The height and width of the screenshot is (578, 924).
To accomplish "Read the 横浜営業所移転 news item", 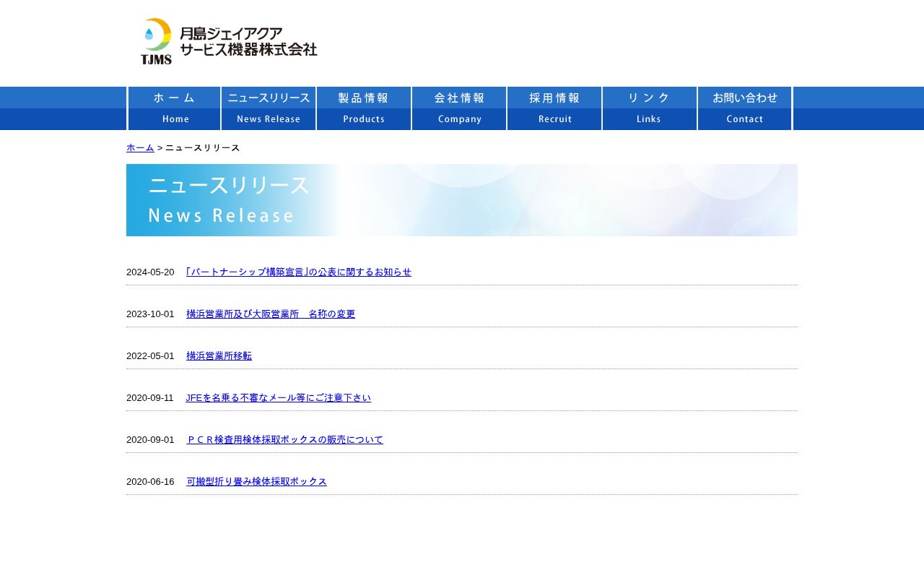I will (219, 356).
